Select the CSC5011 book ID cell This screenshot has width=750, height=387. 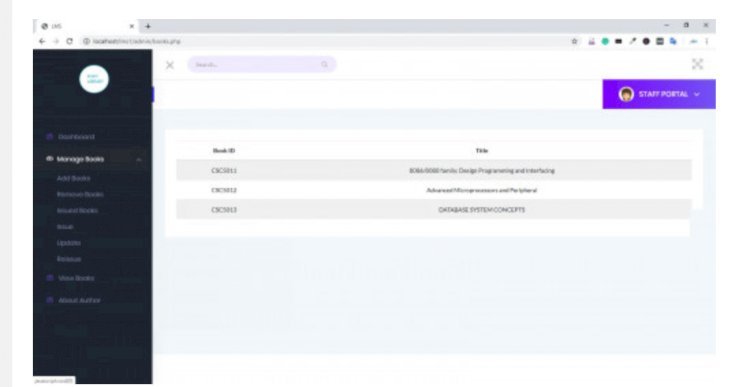(224, 171)
